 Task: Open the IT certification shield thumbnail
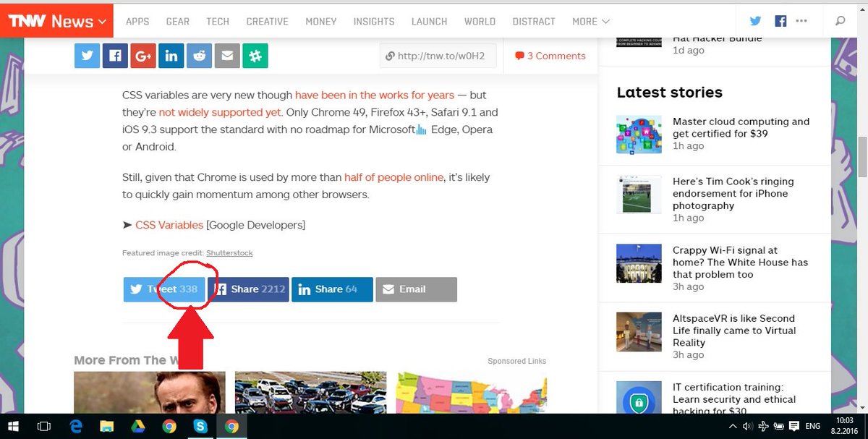639,398
